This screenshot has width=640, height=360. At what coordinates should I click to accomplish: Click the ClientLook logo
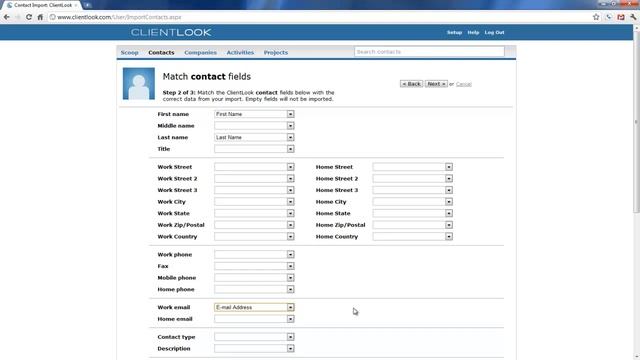coord(171,32)
